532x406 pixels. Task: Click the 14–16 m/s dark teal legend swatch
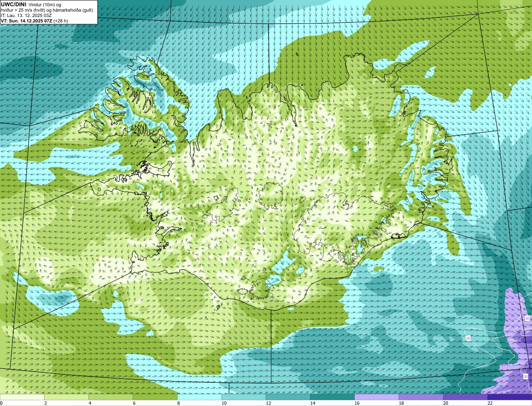[x=332, y=397]
